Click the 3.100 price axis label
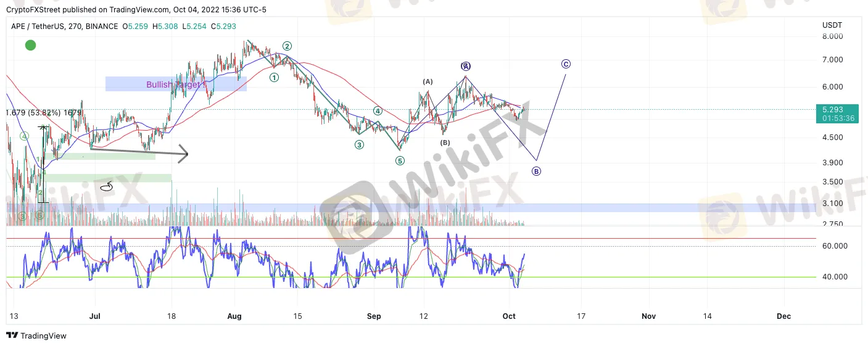 pos(832,204)
